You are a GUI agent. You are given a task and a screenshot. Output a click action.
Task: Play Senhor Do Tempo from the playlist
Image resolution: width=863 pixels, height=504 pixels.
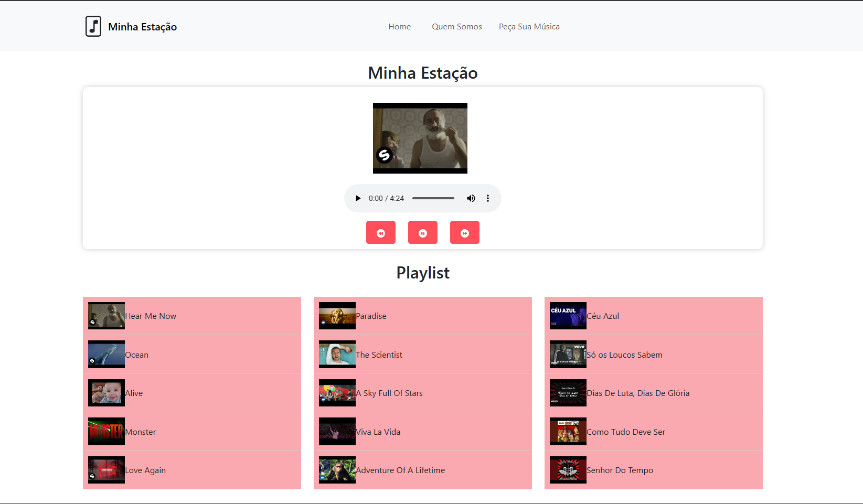(620, 470)
